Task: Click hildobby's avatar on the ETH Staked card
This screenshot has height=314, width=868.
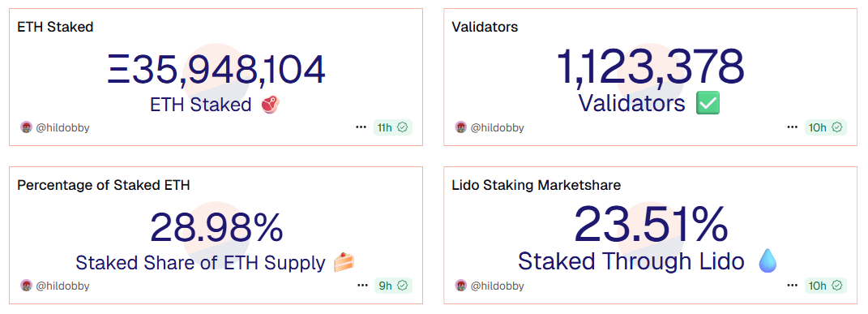Action: (x=27, y=127)
